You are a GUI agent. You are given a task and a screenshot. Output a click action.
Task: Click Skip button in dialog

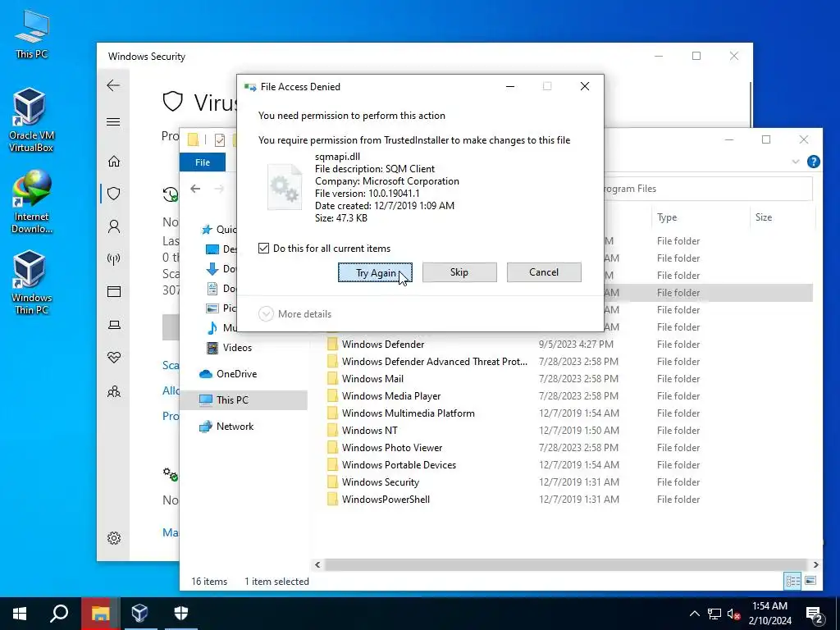tap(459, 272)
